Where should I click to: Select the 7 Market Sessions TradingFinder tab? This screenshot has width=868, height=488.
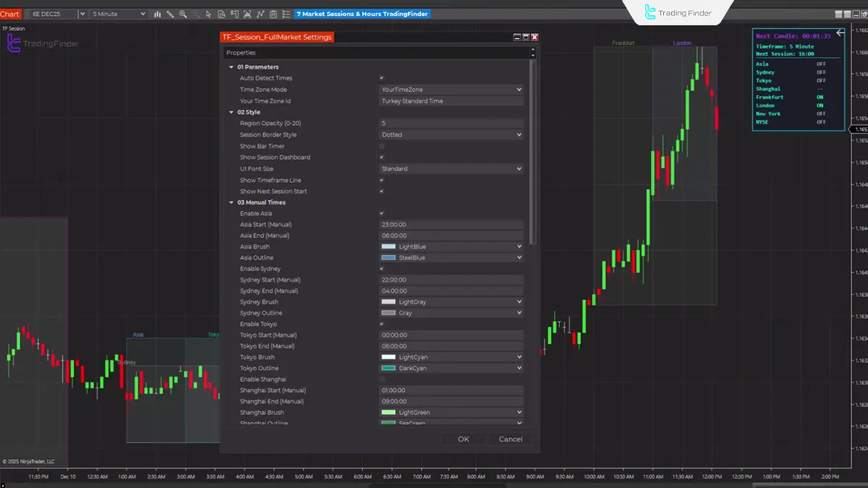[x=361, y=14]
